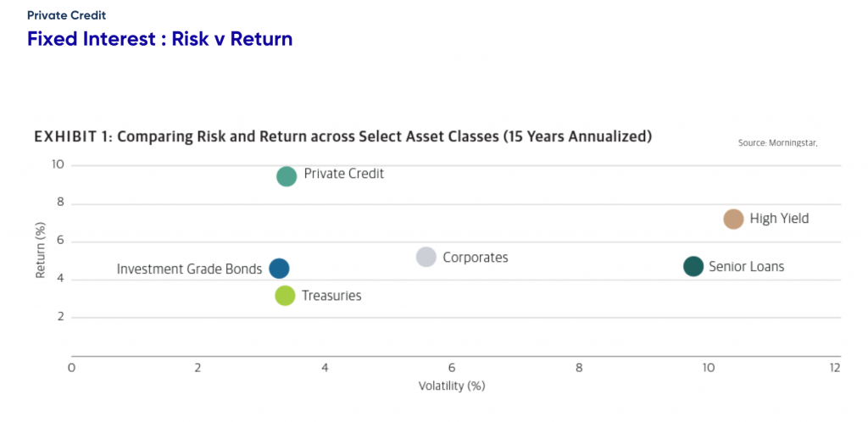The image size is (868, 422).
Task: Click the Treasuries lime green dot
Action: click(x=285, y=296)
